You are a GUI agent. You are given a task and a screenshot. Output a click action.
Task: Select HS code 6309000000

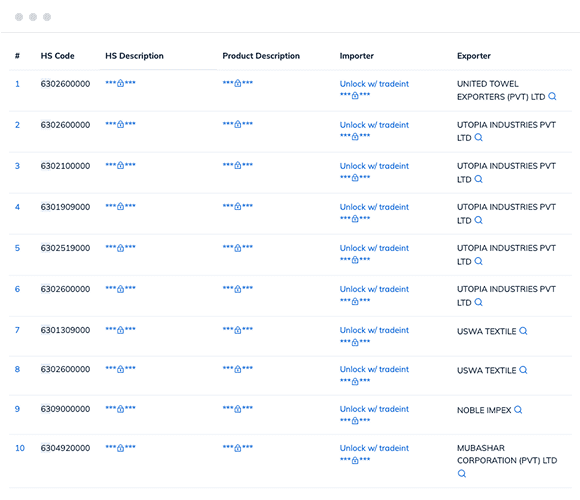(x=65, y=409)
